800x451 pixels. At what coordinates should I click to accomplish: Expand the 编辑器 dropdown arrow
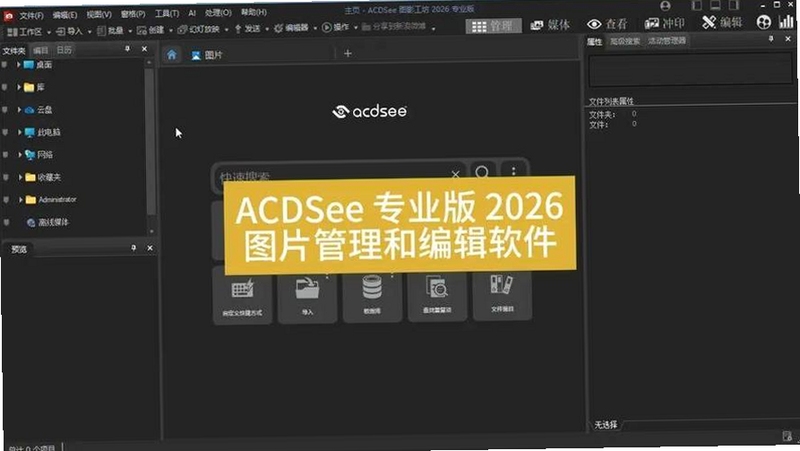[315, 29]
